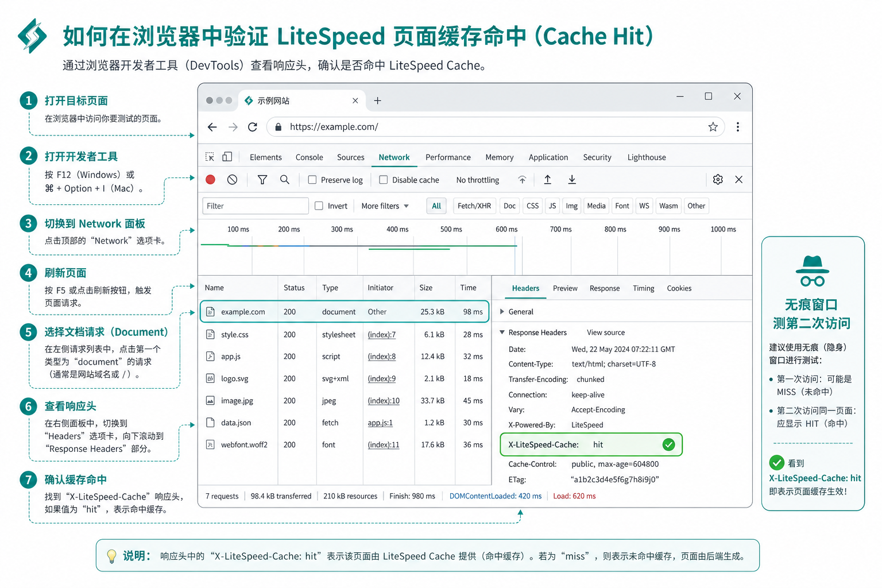Click the address bar URL

334,127
